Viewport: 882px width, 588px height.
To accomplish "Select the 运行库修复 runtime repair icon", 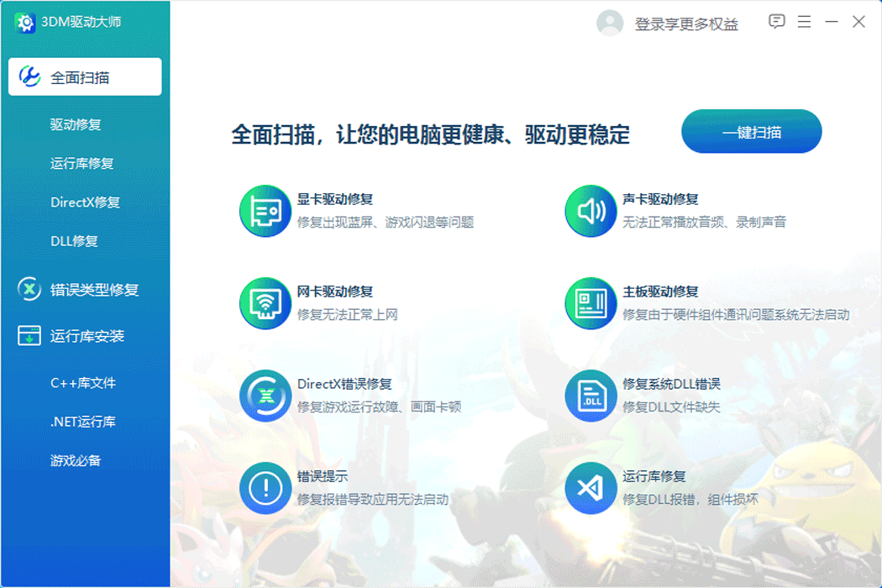I will pos(591,487).
